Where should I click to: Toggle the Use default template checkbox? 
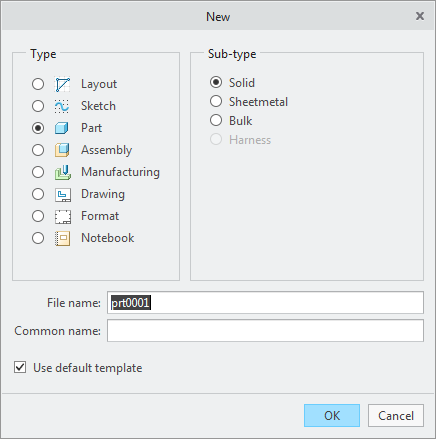pyautogui.click(x=20, y=367)
